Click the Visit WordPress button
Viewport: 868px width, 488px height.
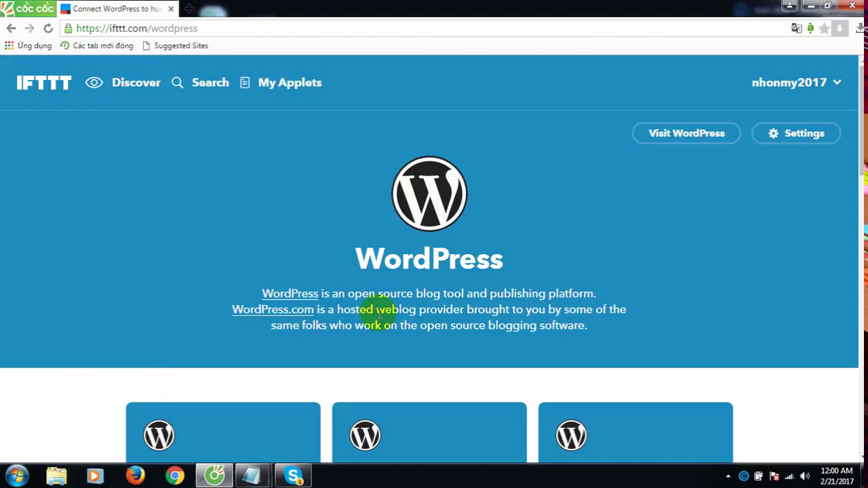(x=686, y=134)
